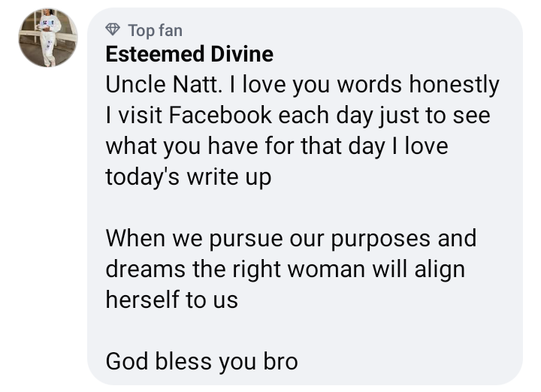
Task: Click the line 'Uncle Natt. I love you words honestly'
Action: (302, 86)
